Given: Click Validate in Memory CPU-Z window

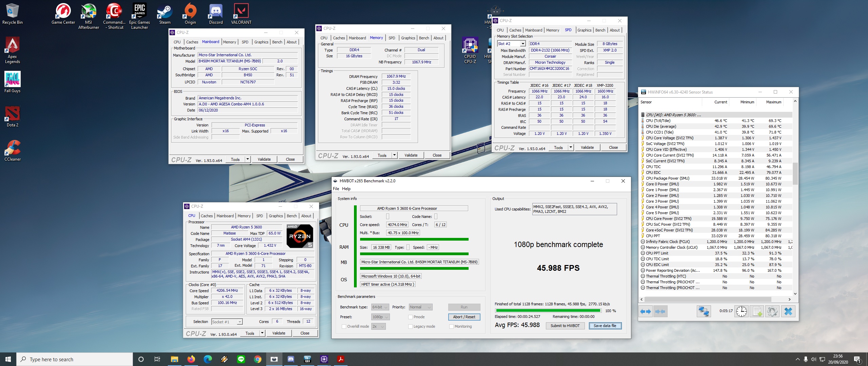Looking at the screenshot, I should tap(411, 155).
